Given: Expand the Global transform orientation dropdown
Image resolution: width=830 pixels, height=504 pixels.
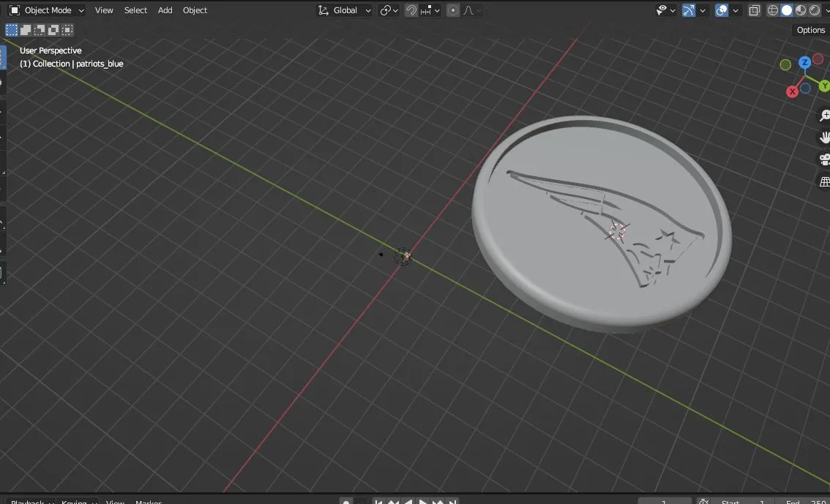Looking at the screenshot, I should [x=345, y=10].
